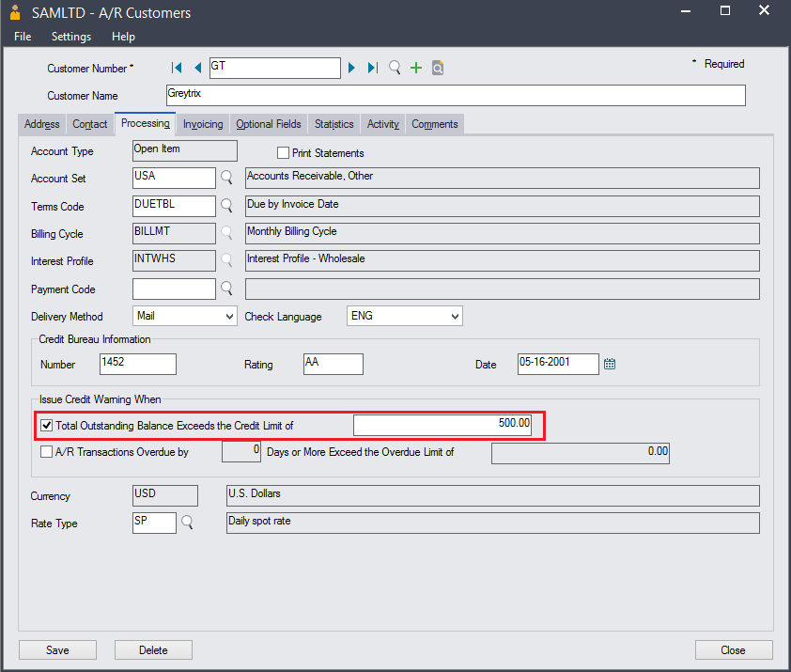Go to previous customer record arrow
This screenshot has width=791, height=672.
197,68
